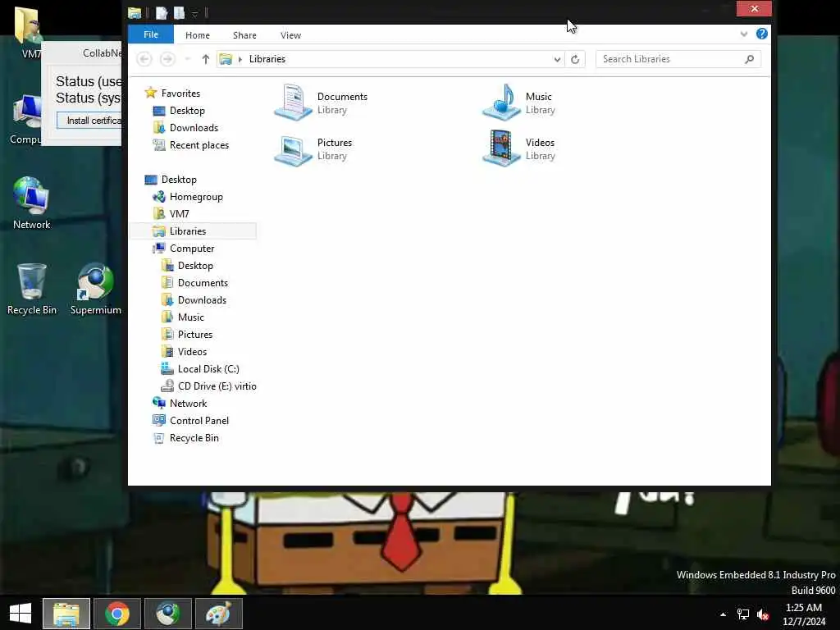Select Recycle Bin in navigation tree
840x630 pixels.
[194, 438]
